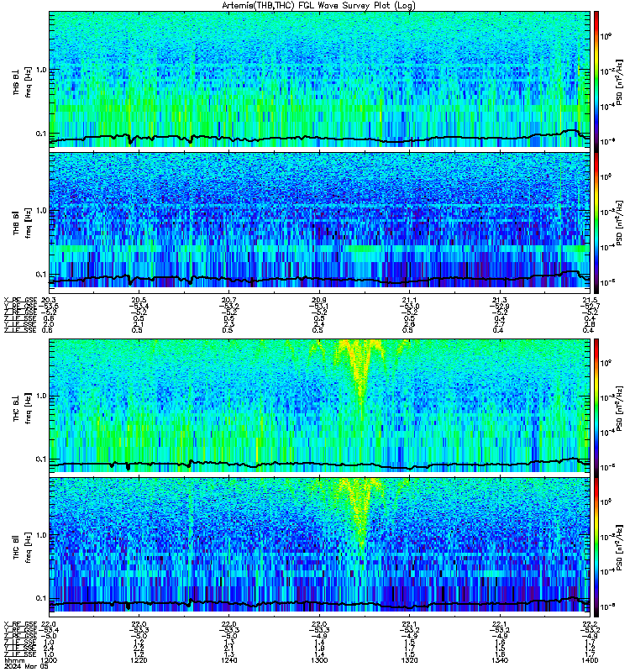Select the THC B-parallel freq [Hz] axis label
This screenshot has width=630, height=672.
click(29, 548)
